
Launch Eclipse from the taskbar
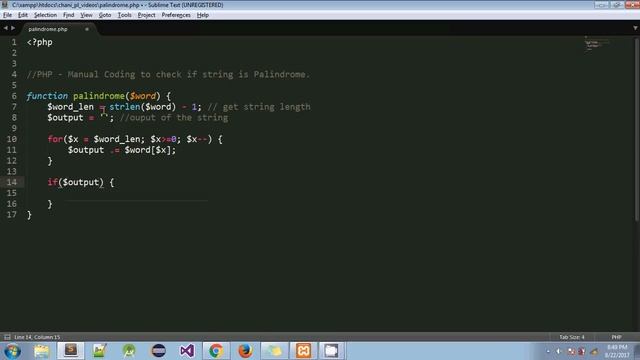pyautogui.click(x=158, y=351)
